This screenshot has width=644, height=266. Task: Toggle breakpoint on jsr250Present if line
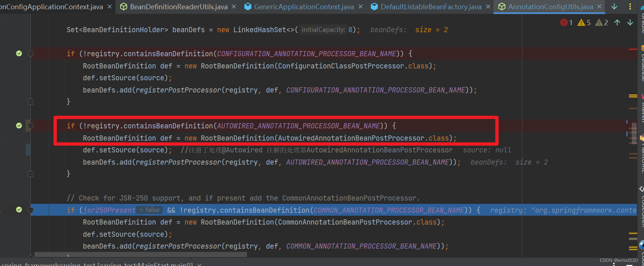click(19, 210)
